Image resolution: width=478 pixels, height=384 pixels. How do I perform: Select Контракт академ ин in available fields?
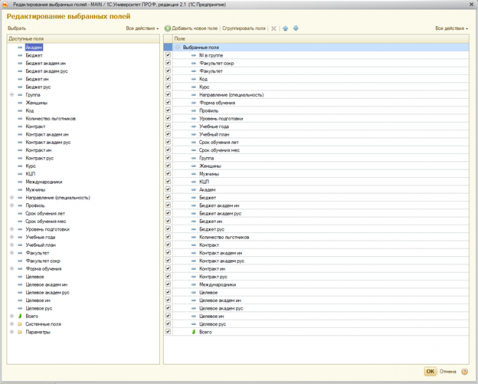(x=47, y=134)
